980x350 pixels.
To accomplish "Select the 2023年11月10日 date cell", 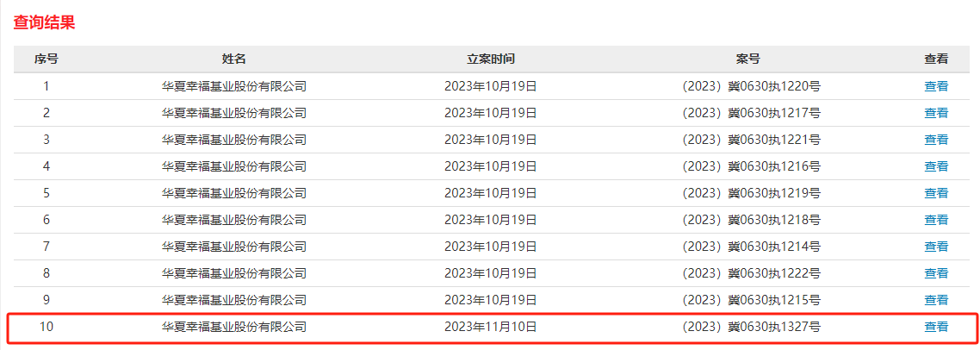I will pyautogui.click(x=491, y=327).
